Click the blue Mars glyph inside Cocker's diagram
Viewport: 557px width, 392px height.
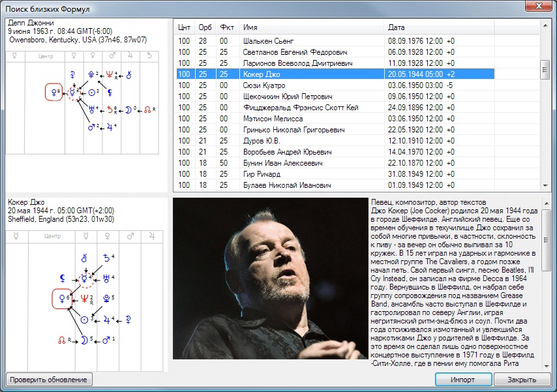pos(106,340)
